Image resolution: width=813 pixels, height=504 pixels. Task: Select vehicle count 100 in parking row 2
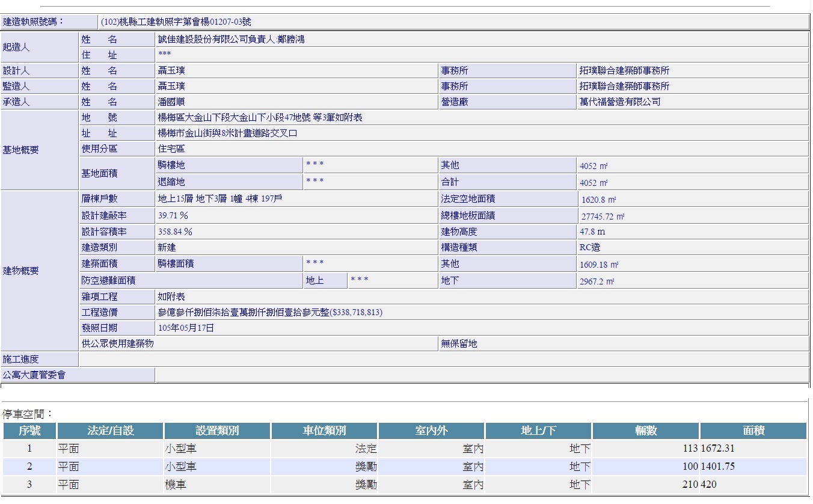click(690, 467)
